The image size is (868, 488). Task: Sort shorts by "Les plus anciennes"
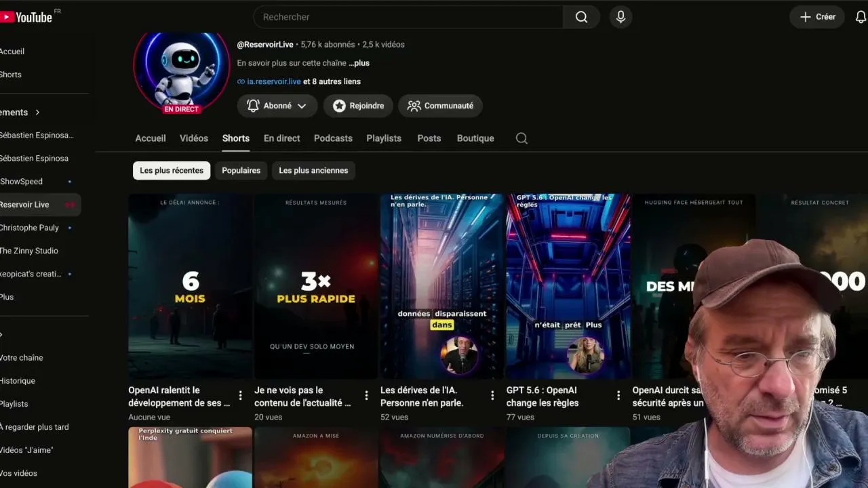pyautogui.click(x=313, y=171)
